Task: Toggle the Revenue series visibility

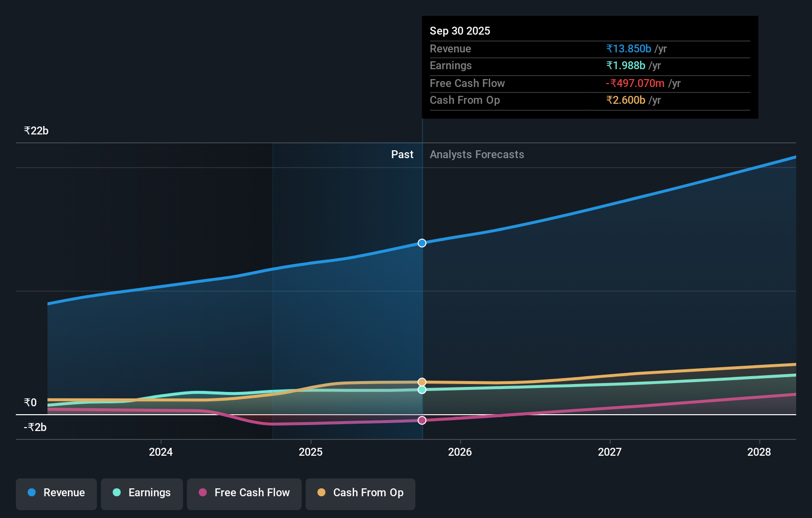Action: coord(56,493)
